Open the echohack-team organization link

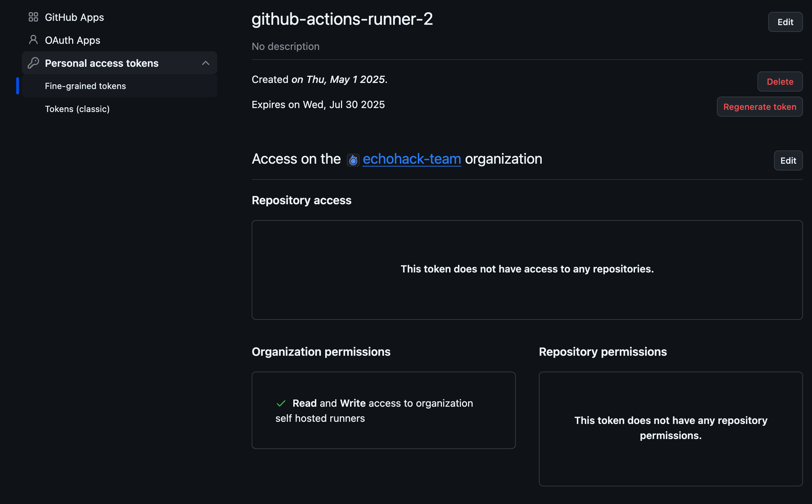pyautogui.click(x=412, y=159)
